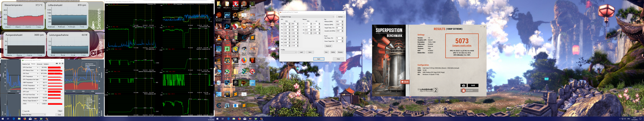Image resolution: width=644 pixels, height=121 pixels.
Task: Click the Superposition camera screenshot button
Action: tap(464, 85)
